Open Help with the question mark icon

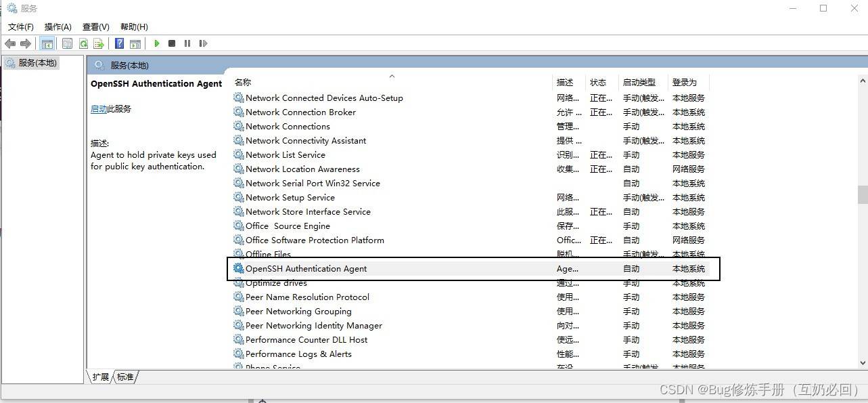click(119, 43)
